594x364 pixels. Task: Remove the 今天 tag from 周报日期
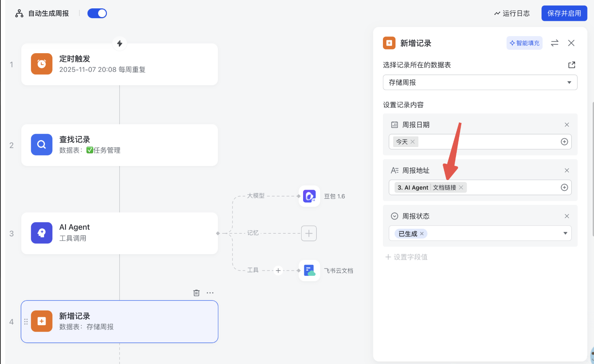413,142
